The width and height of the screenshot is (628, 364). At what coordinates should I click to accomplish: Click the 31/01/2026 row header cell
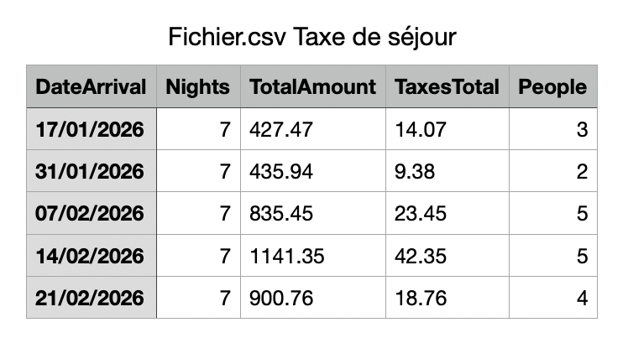tap(91, 171)
